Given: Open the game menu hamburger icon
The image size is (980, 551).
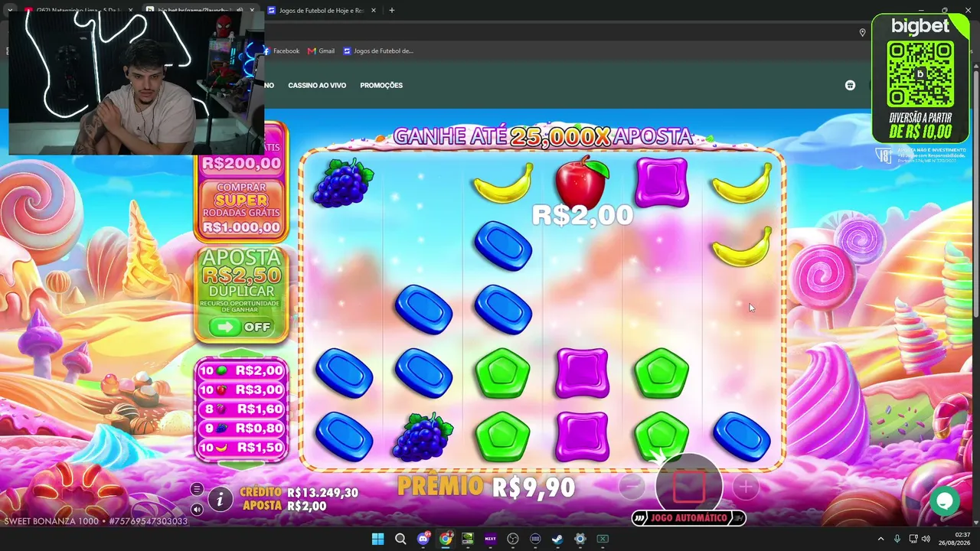Looking at the screenshot, I should [197, 490].
